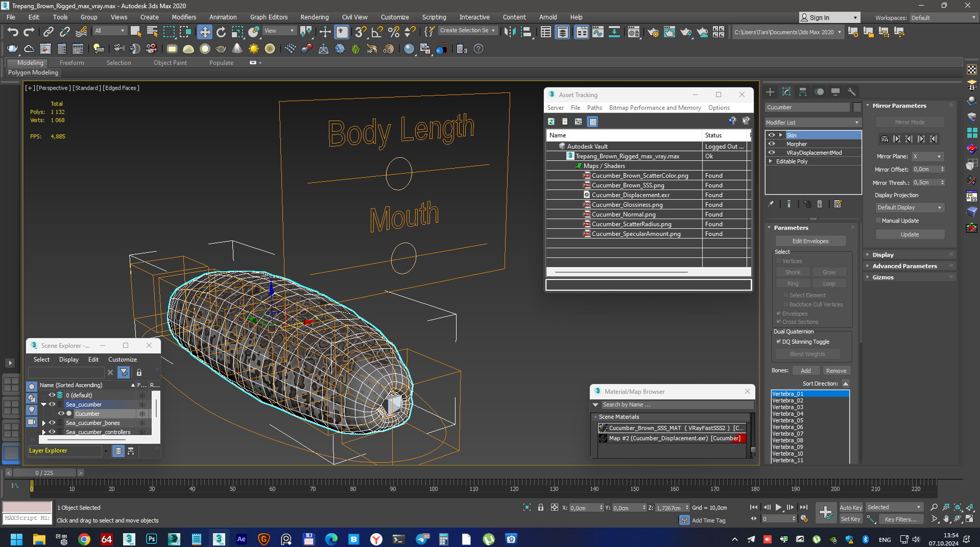
Task: Toggle visibility eye of VRayDisplacementMod
Action: [772, 153]
